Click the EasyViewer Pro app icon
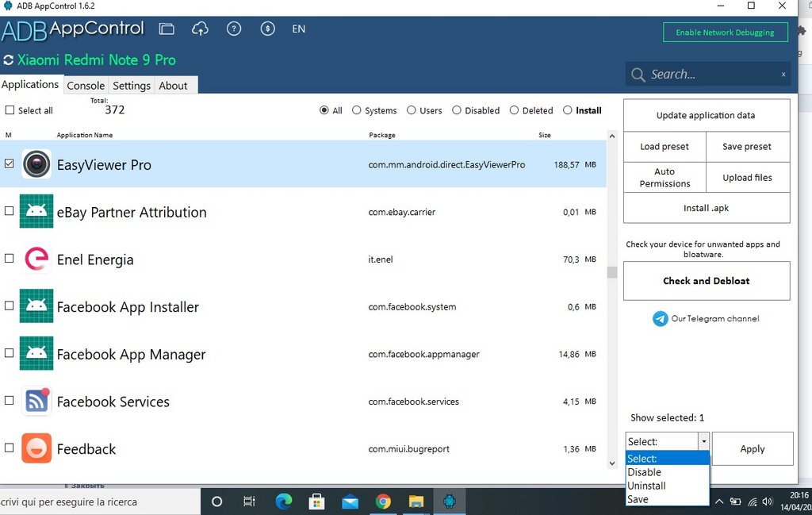Screen dimensions: 812x515 (36, 164)
